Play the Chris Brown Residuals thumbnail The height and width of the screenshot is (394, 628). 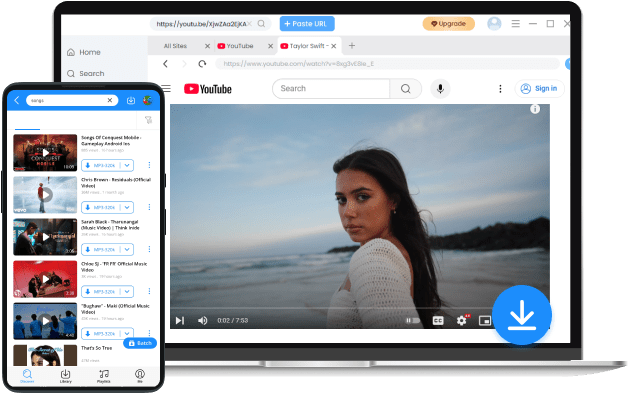[45, 195]
